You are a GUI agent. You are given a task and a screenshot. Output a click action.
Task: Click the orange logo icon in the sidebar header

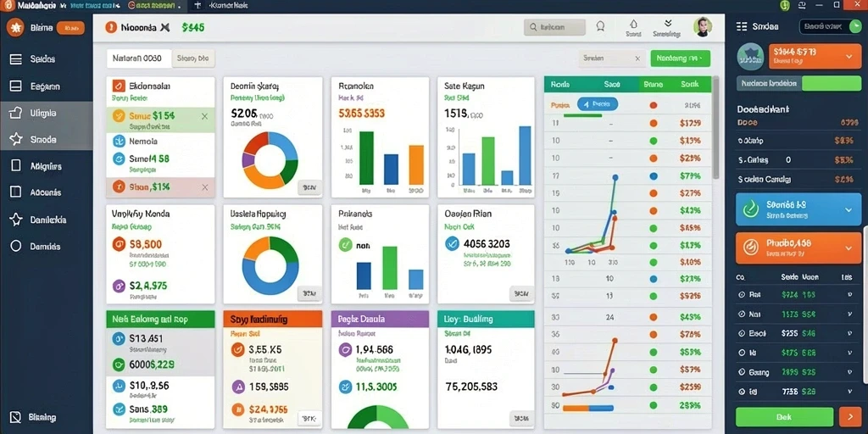click(15, 28)
